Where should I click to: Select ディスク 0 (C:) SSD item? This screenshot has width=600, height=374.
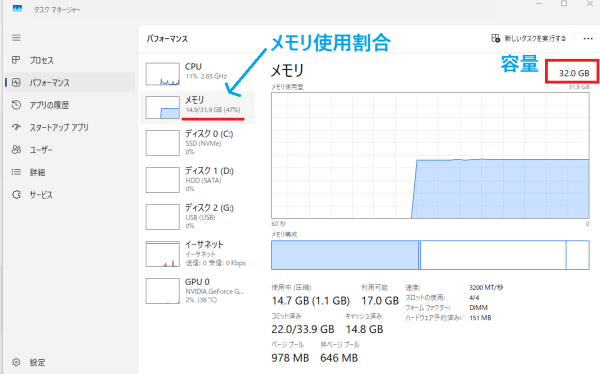[197, 143]
